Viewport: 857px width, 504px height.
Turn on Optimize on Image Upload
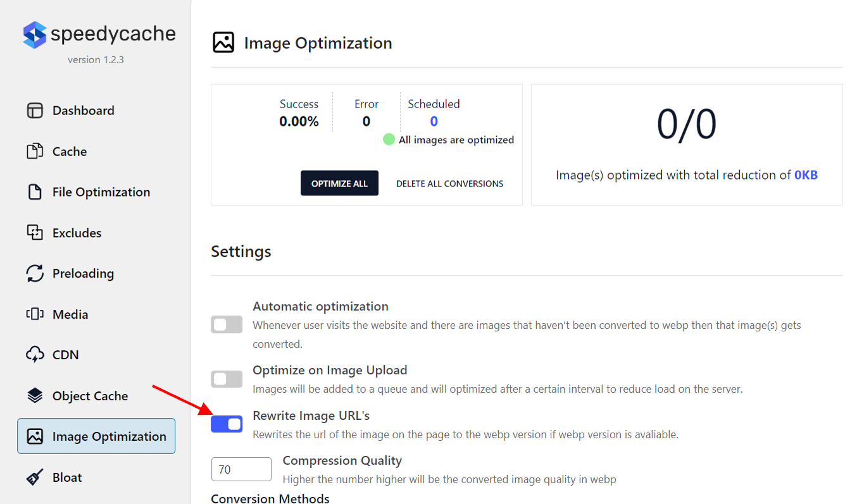point(227,379)
